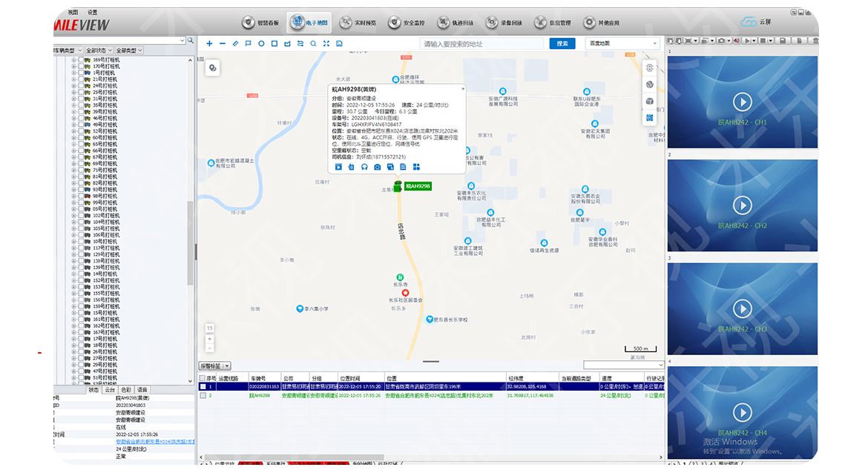Click the fullscreen expand icon on map toolbar
This screenshot has width=868, height=470.
[326, 44]
